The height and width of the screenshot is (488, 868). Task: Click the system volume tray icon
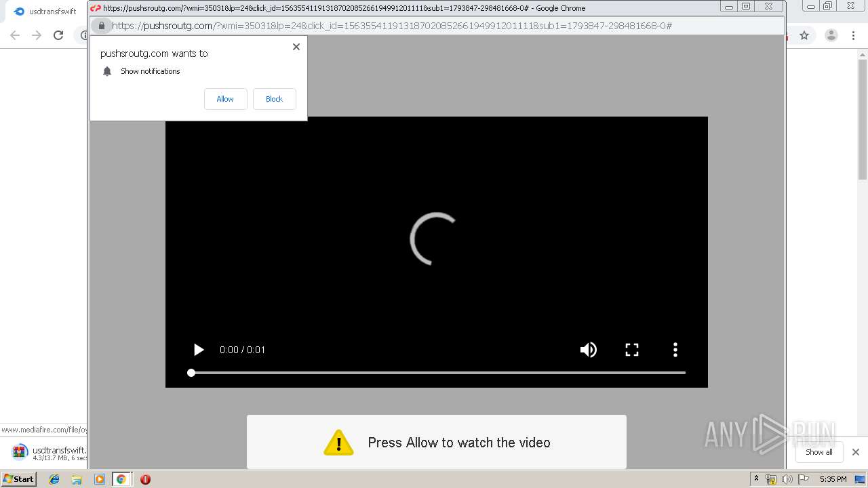coord(787,479)
